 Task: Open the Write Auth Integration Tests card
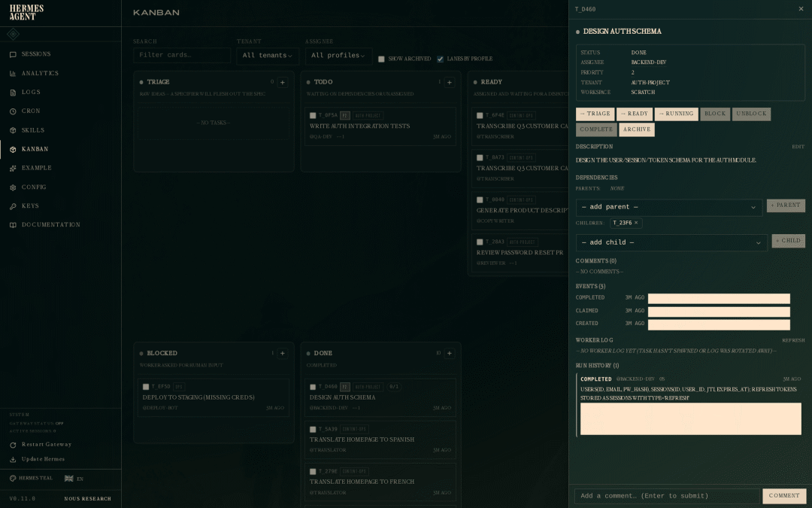pos(380,126)
